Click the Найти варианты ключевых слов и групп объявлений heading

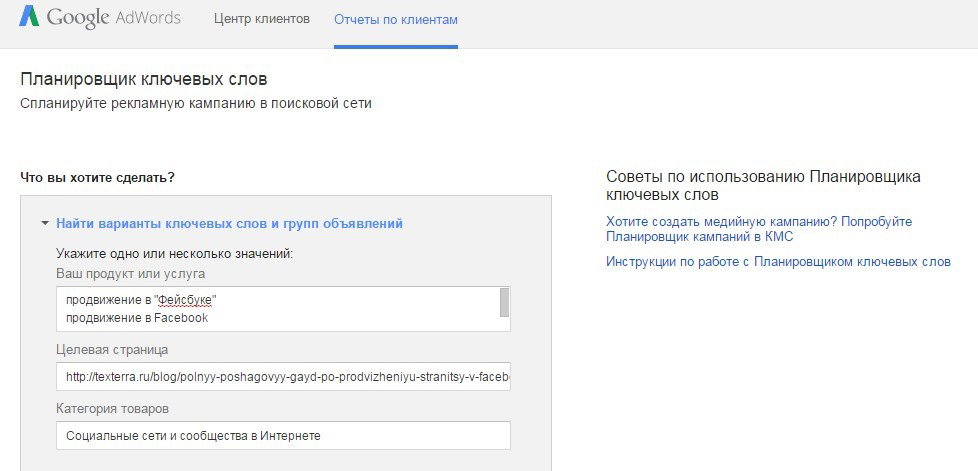[229, 223]
